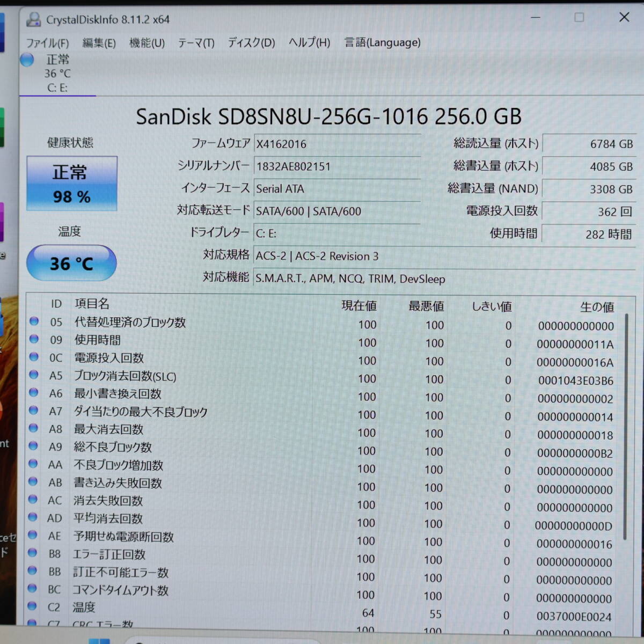The height and width of the screenshot is (644, 644).
Task: Click status orb for attribute 05
Action: pyautogui.click(x=34, y=321)
